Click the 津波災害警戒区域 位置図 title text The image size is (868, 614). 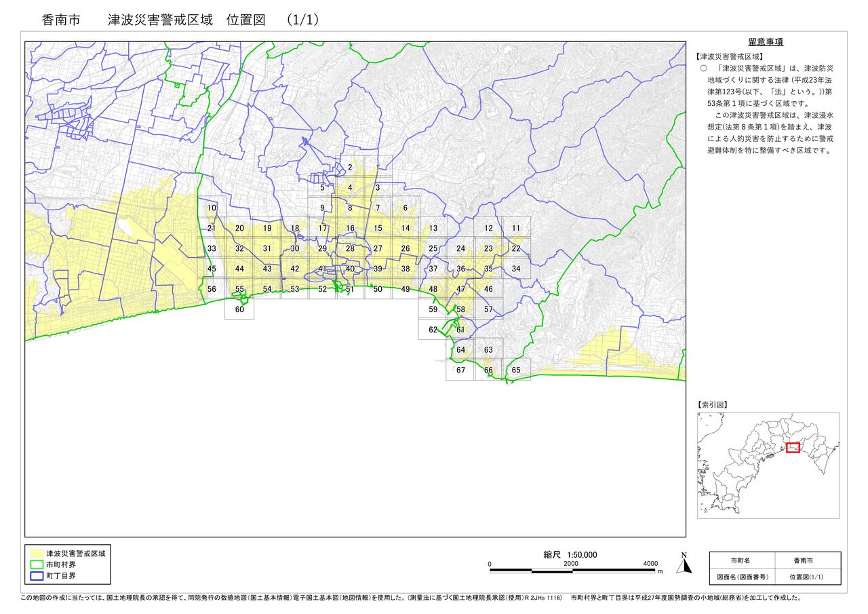[x=186, y=20]
